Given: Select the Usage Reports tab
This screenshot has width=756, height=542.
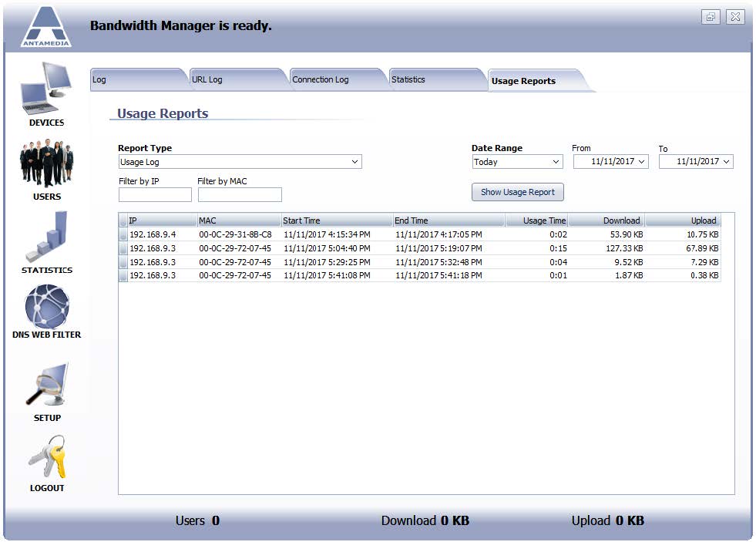Looking at the screenshot, I should click(x=538, y=81).
